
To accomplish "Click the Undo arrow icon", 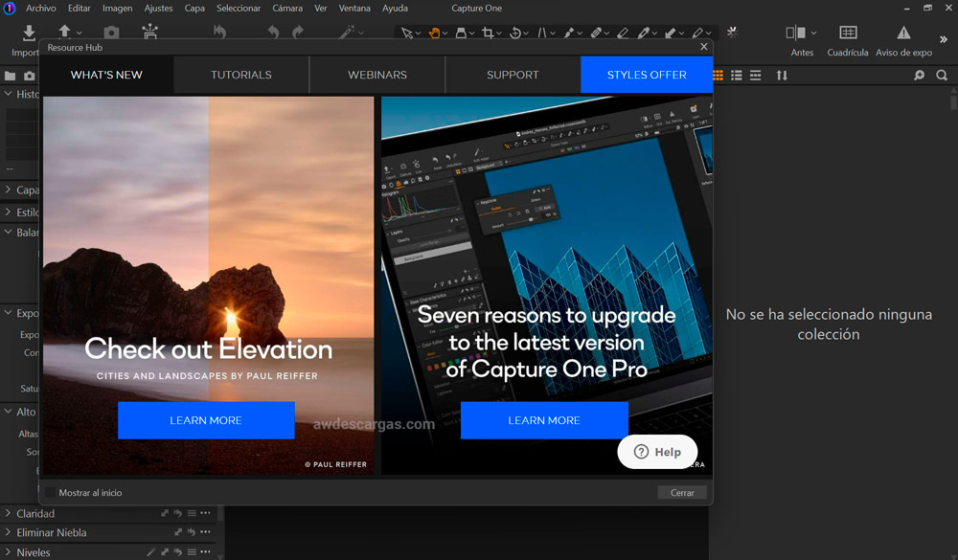I will click(273, 33).
